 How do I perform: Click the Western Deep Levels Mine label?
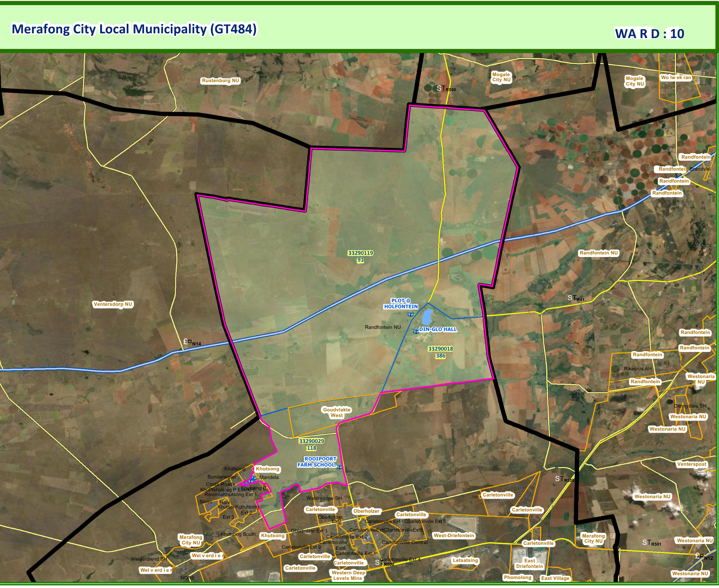[x=349, y=575]
